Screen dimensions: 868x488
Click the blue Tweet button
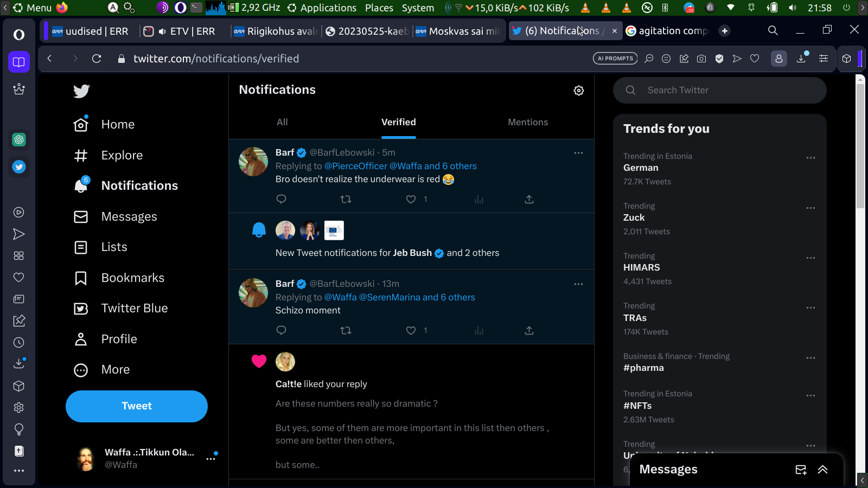(x=137, y=406)
